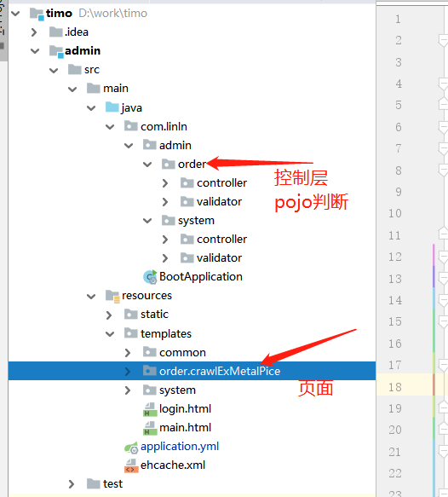Screen dimensions: 448x497
Task: Click the .idea folder icon
Action: coord(55,32)
